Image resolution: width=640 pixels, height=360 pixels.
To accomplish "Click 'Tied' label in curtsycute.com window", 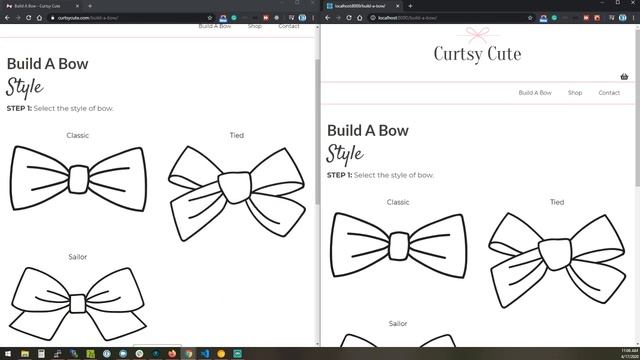I will coord(237,136).
